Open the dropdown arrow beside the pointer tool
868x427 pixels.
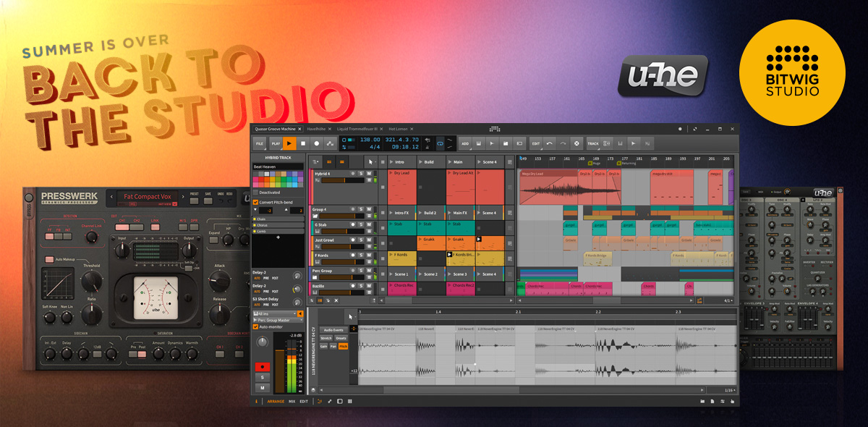tap(377, 162)
